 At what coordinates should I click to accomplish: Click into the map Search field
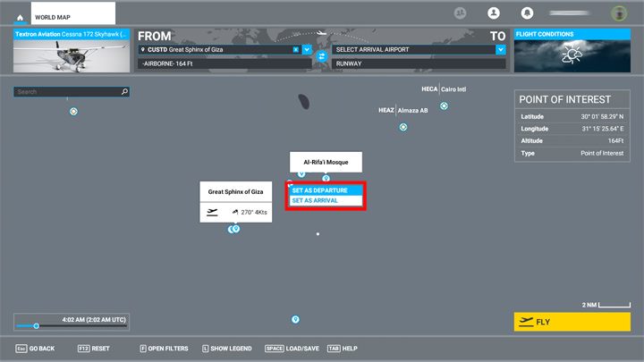(67, 91)
